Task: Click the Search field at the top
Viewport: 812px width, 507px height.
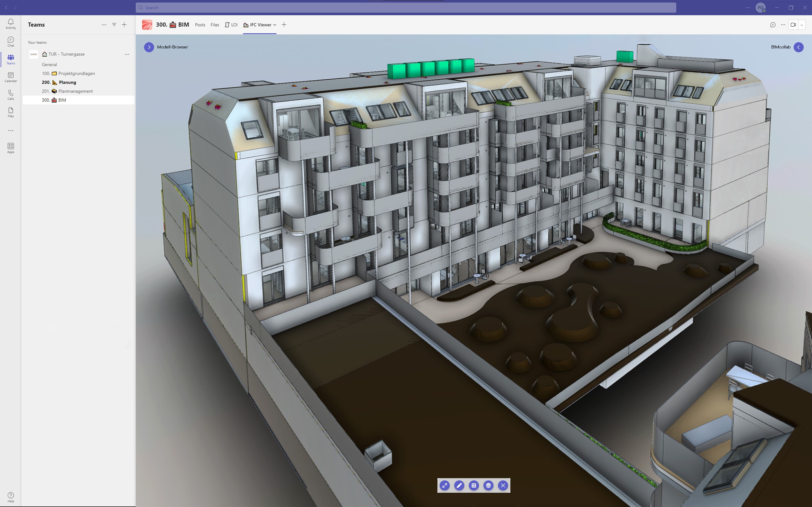Action: (406, 8)
